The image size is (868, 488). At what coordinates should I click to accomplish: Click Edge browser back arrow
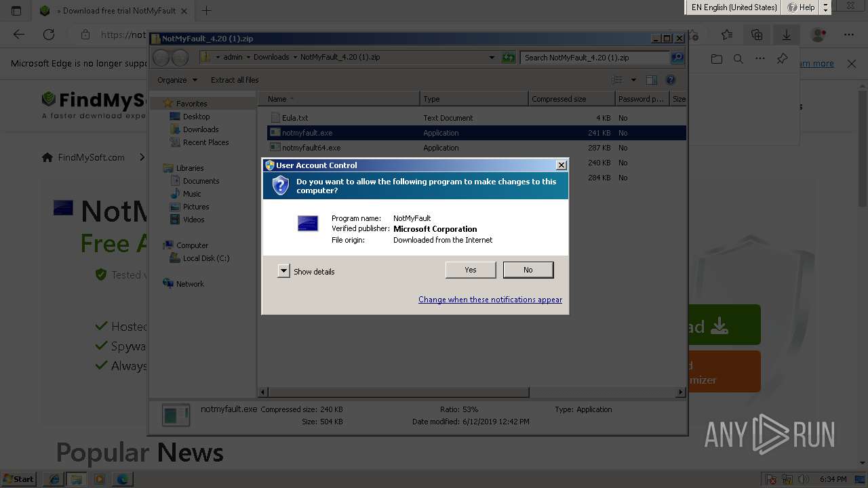point(19,35)
